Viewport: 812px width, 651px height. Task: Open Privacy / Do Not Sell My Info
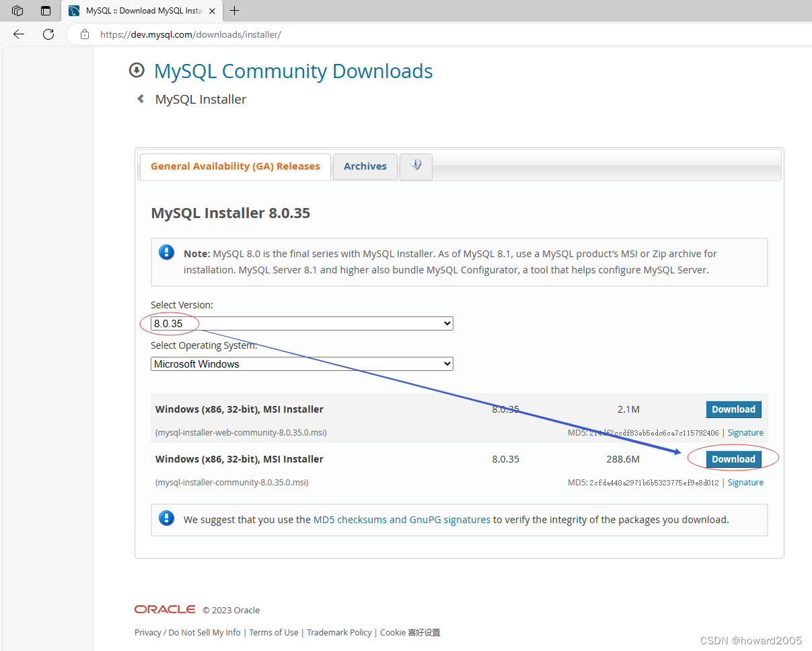188,633
